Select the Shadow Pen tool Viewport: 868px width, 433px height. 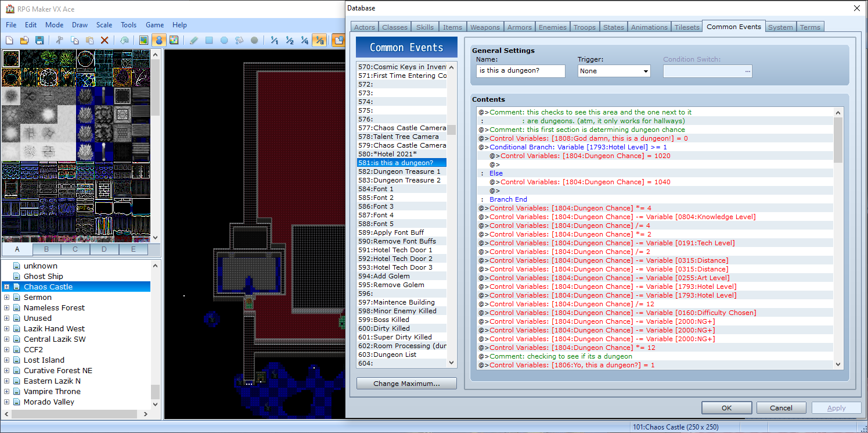[254, 40]
